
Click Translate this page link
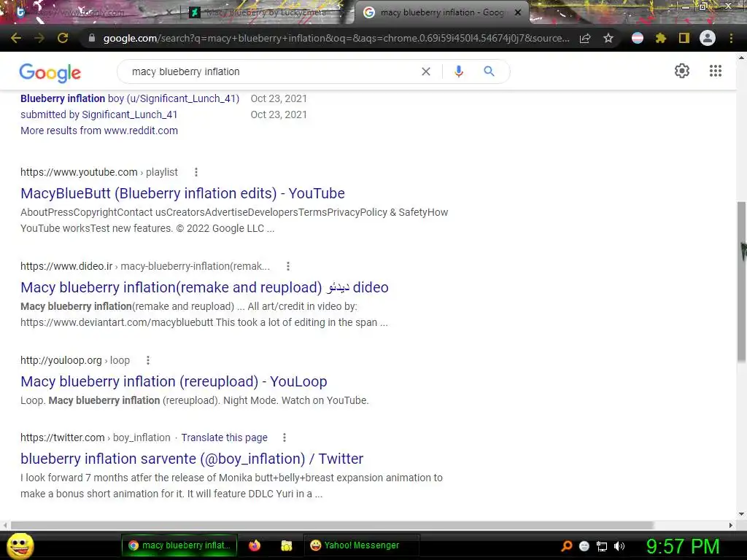pos(225,437)
